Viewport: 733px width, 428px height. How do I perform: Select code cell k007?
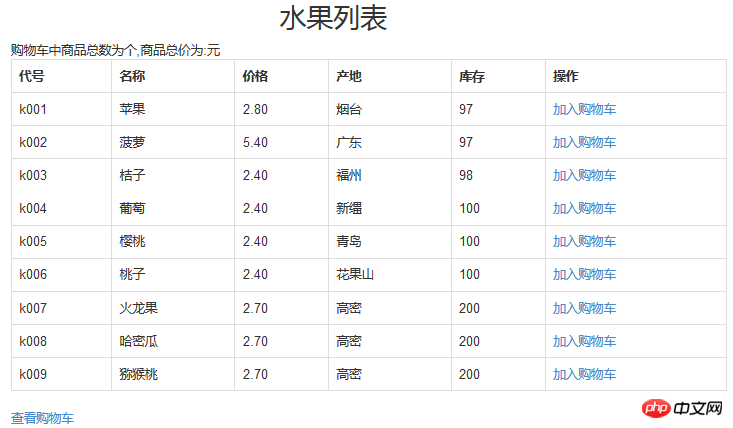pos(33,308)
